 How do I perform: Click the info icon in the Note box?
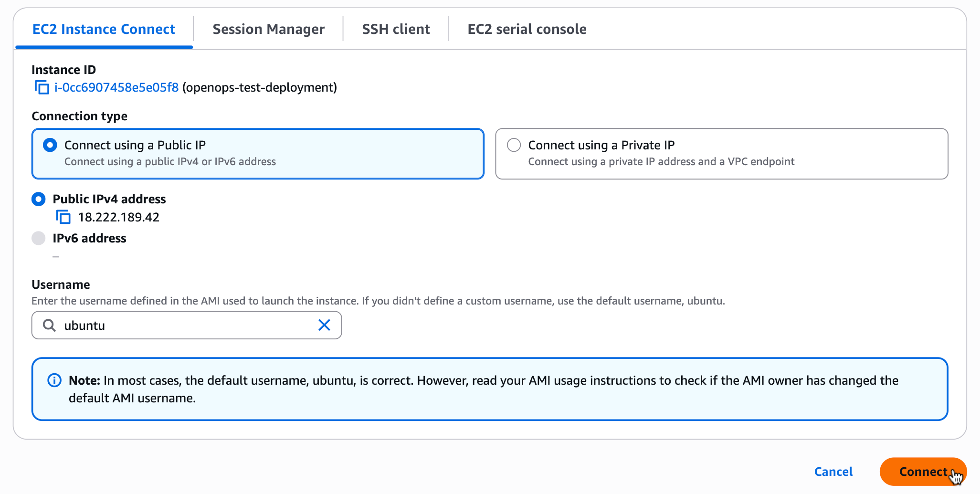click(x=54, y=380)
